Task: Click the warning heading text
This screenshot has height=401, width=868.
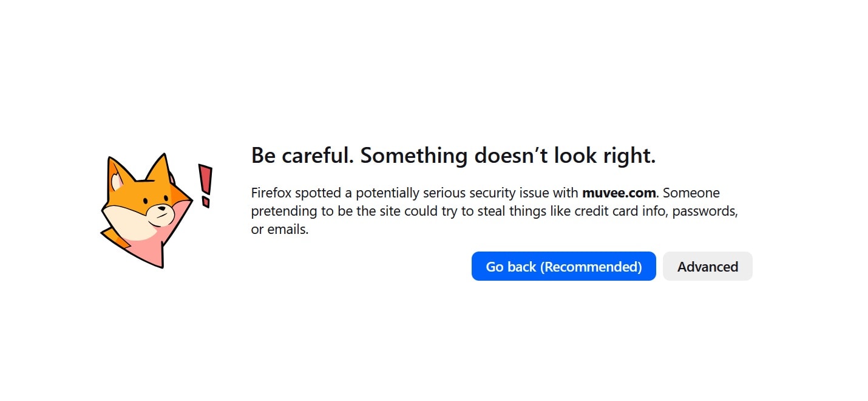Action: [453, 156]
